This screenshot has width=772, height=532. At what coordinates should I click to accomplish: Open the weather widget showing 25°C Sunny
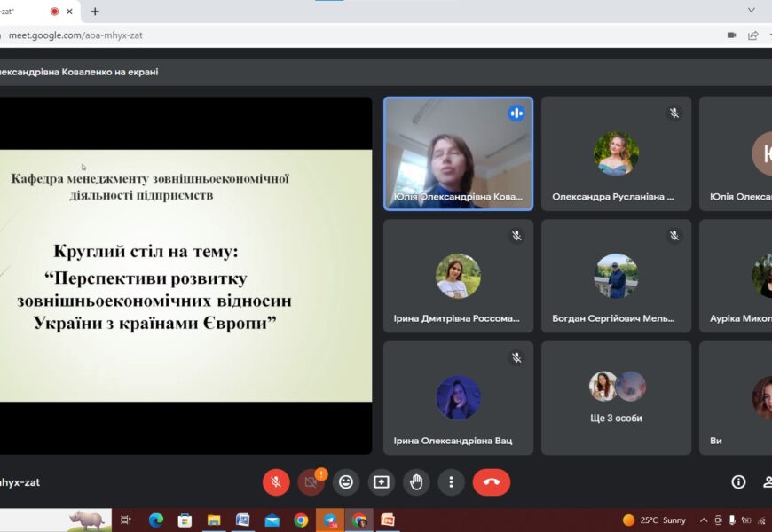click(x=654, y=520)
